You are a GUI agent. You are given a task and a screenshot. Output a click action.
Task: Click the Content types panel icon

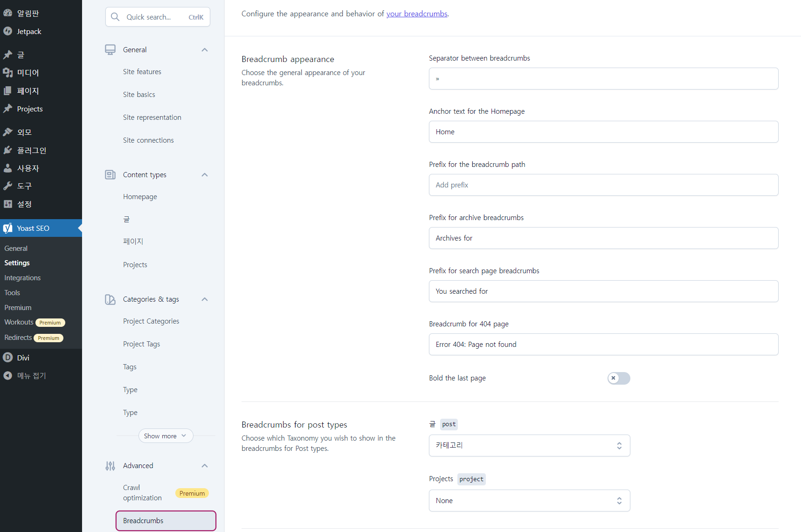tap(110, 174)
